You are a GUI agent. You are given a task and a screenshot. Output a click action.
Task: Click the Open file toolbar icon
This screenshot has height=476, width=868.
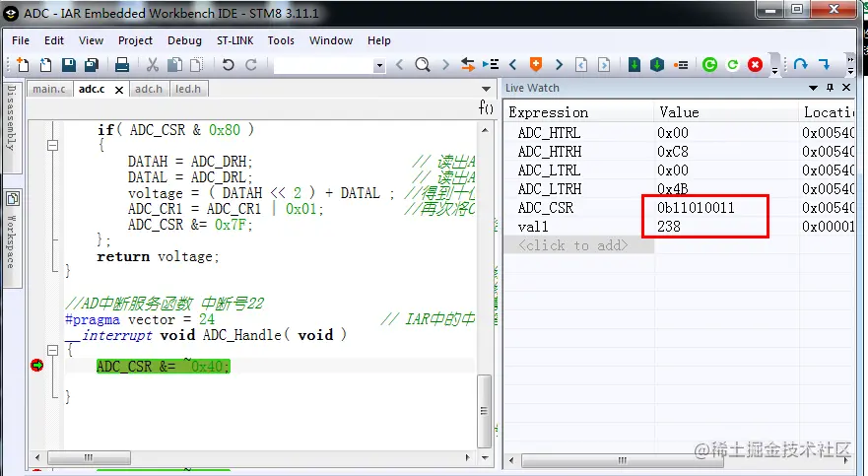click(46, 65)
